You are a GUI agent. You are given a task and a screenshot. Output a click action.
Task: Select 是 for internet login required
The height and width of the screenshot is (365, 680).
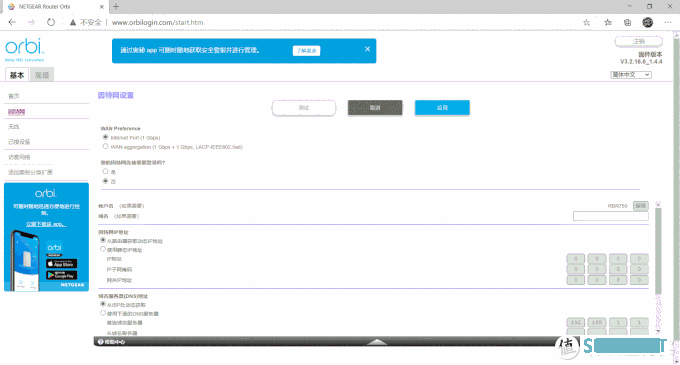(105, 172)
